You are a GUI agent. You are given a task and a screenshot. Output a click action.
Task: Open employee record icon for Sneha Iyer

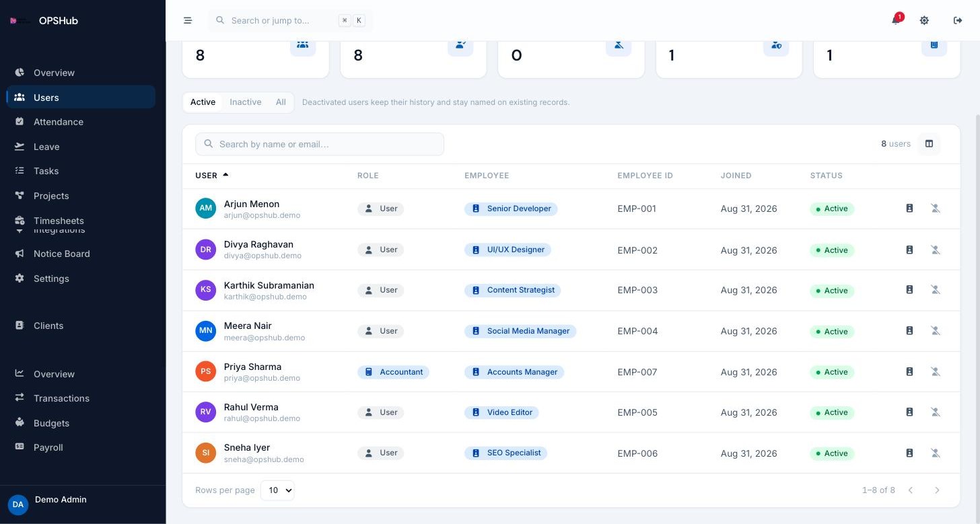tap(909, 453)
